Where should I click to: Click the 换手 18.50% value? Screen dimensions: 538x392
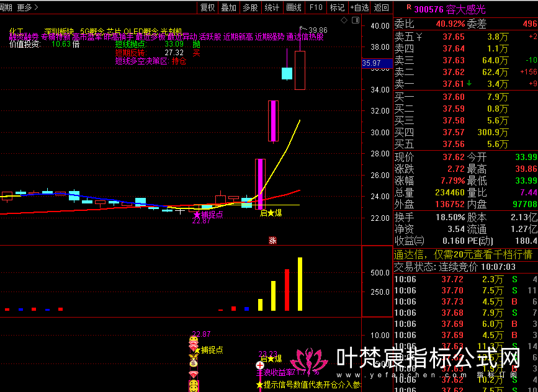[x=451, y=218]
